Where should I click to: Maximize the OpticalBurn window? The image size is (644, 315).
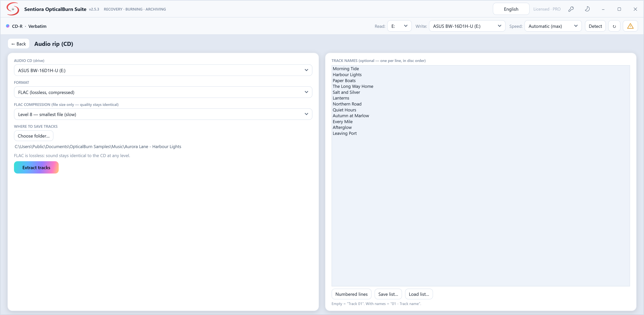point(619,9)
